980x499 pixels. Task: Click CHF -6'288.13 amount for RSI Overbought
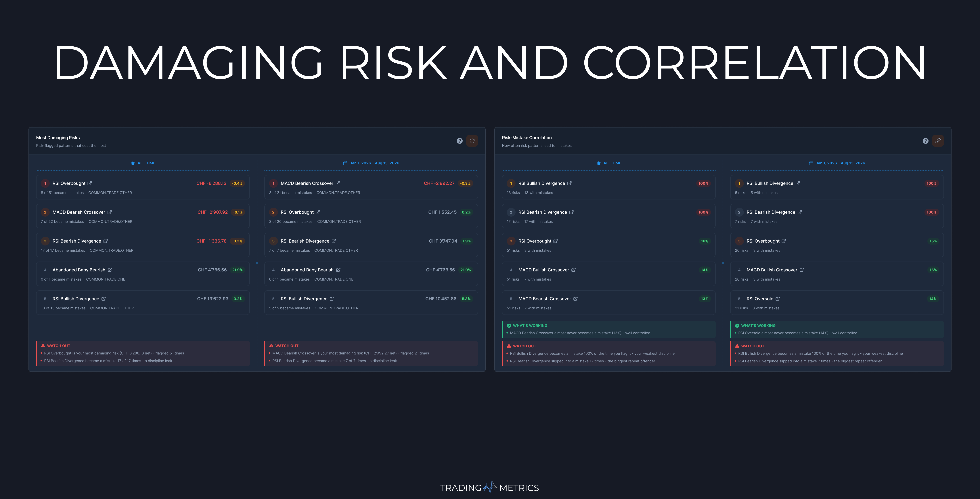pos(211,183)
